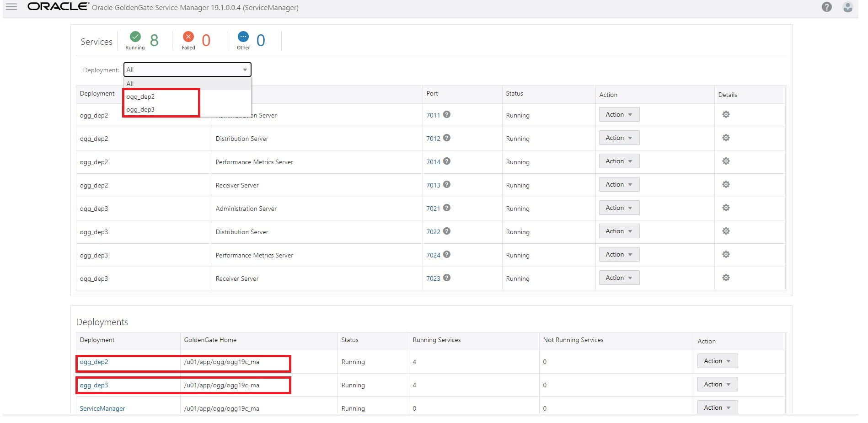Open Action dropdown for ogg_dep2 Receiver Server
This screenshot has width=868, height=423.
click(x=619, y=184)
